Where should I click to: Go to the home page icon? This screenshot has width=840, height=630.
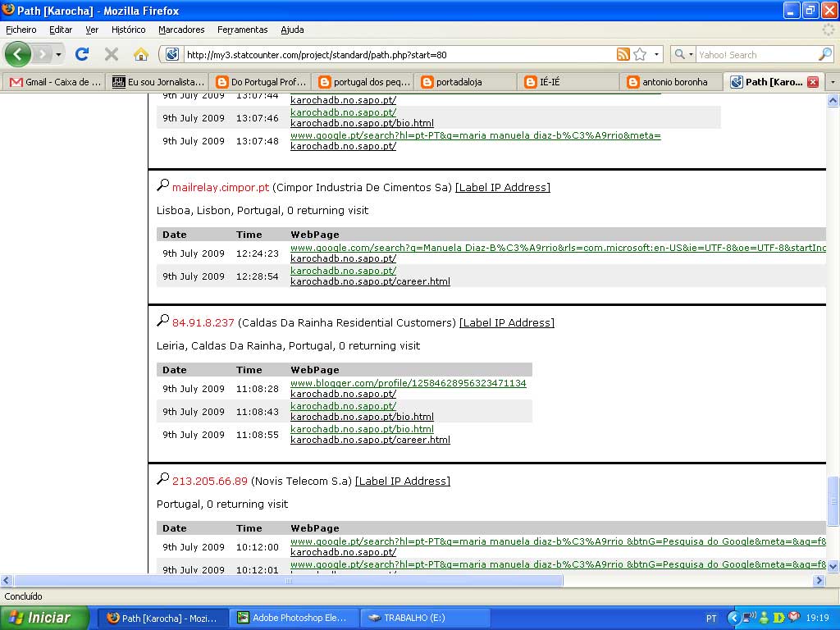tap(141, 54)
